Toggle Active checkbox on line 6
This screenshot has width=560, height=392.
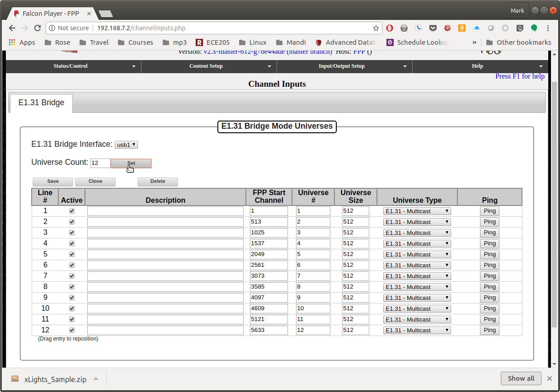[x=71, y=266]
